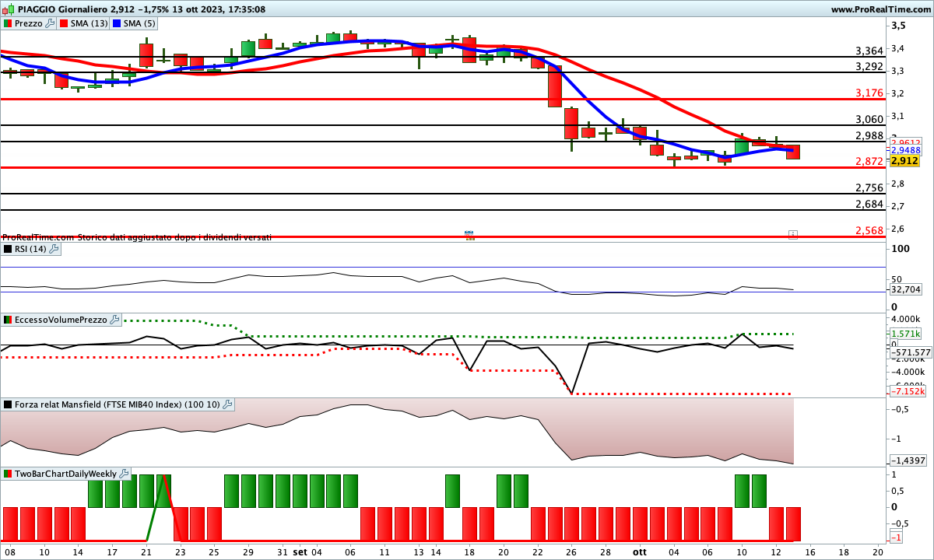Click the 2,988 level label
Screen dimensions: 934x560
coord(869,136)
